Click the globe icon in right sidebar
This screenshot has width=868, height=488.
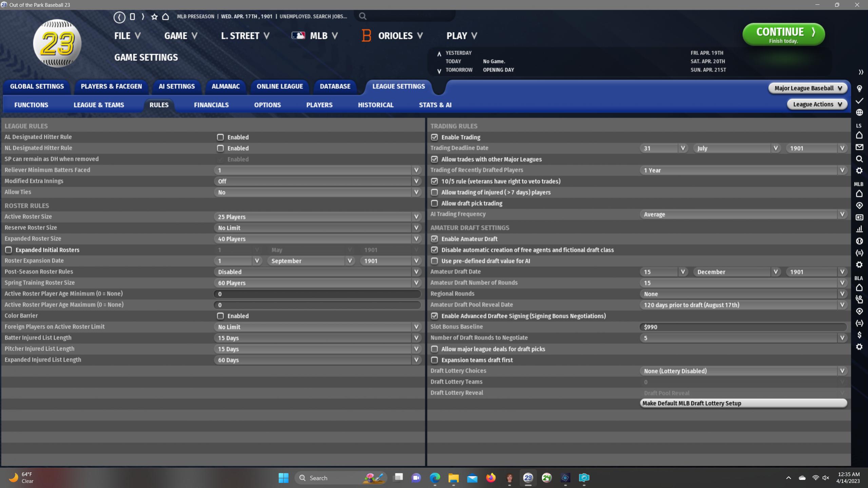click(x=859, y=112)
